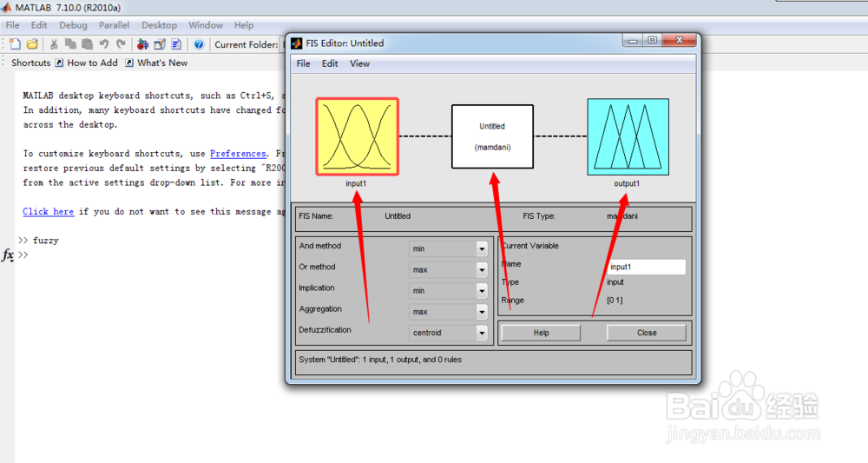The height and width of the screenshot is (463, 868).
Task: Click the Close button in FIS Editor
Action: (x=647, y=333)
